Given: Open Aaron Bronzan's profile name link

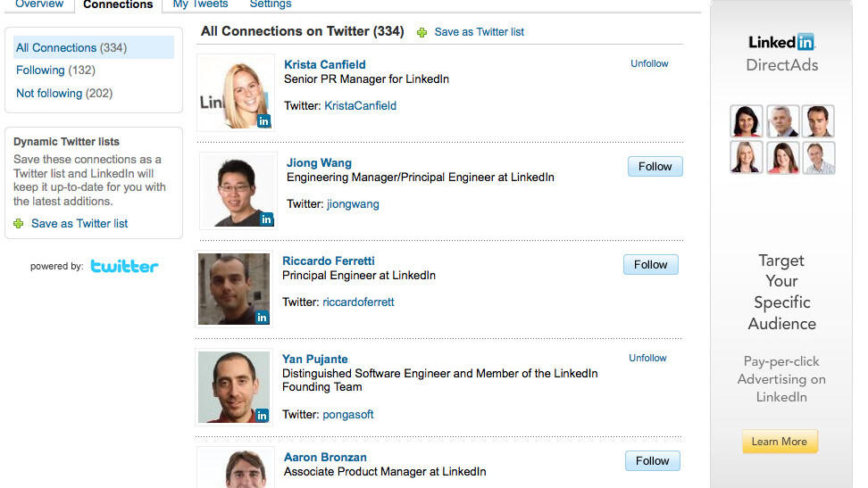Looking at the screenshot, I should [325, 458].
